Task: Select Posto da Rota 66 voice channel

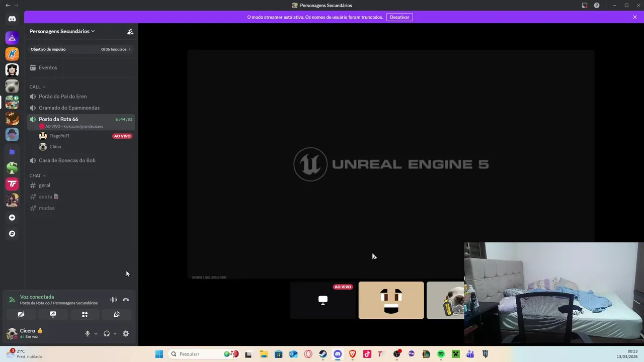Action: pyautogui.click(x=80, y=122)
